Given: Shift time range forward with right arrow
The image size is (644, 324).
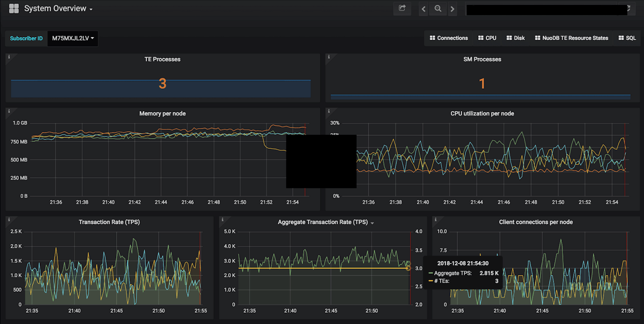Looking at the screenshot, I should 452,9.
